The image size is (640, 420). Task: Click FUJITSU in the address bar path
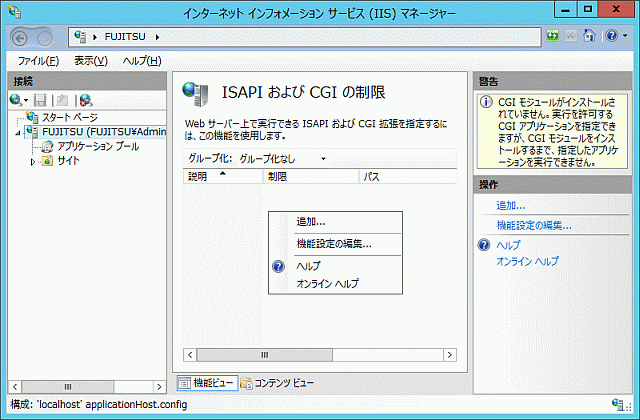pos(125,37)
